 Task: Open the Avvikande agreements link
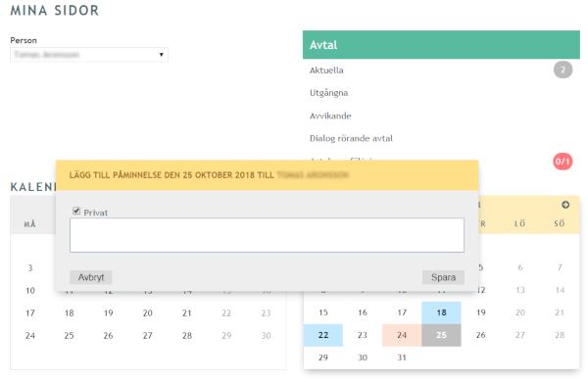point(330,116)
